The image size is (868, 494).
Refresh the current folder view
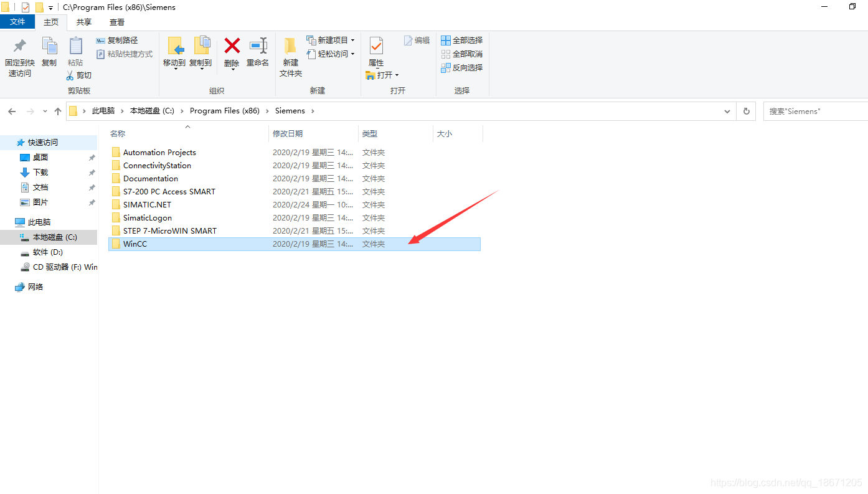coord(746,111)
